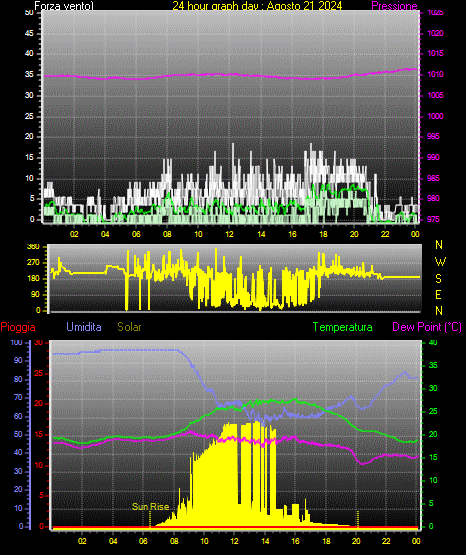Select the 24 hour graph day title
Image resolution: width=466 pixels, height=555 pixels.
[257, 6]
